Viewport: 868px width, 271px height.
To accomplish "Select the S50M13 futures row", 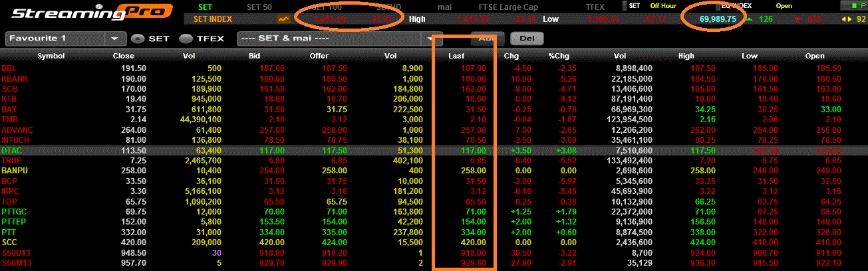I will click(x=434, y=264).
